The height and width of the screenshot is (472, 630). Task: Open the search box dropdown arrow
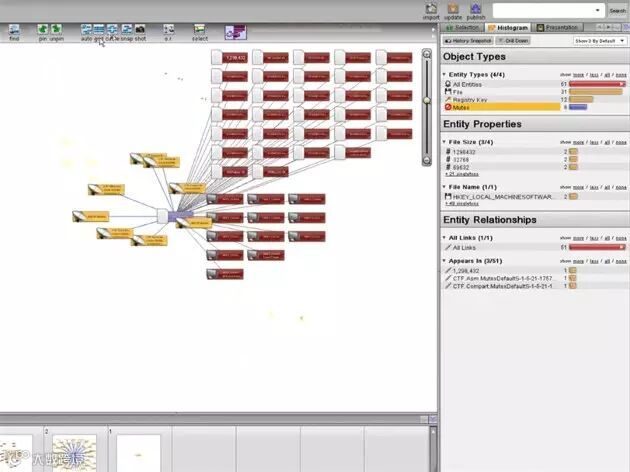[x=597, y=10]
